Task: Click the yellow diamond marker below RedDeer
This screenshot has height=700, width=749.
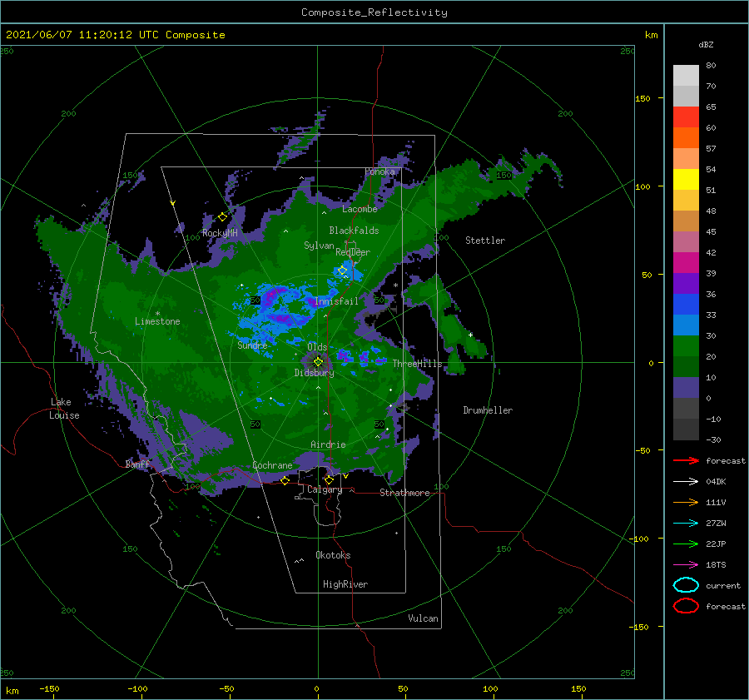Action: click(343, 271)
